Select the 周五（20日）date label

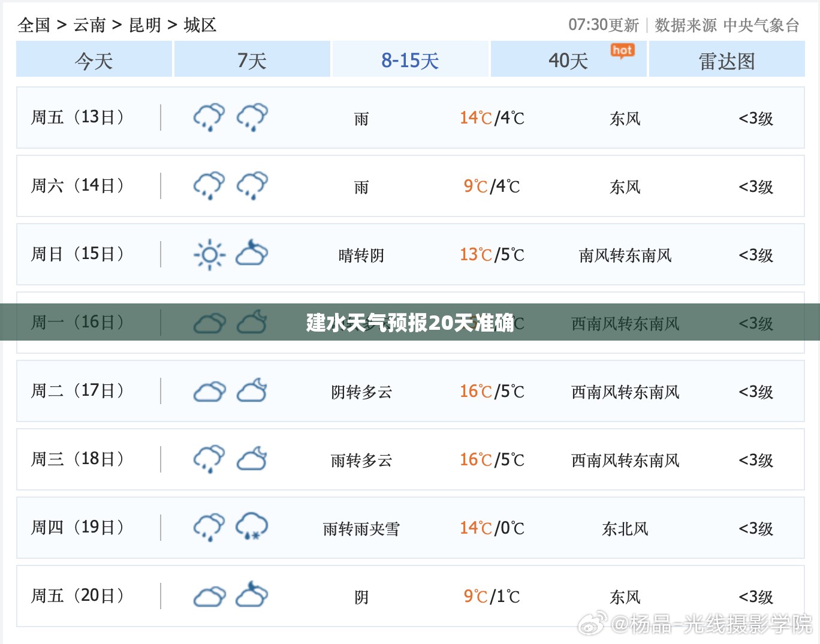coord(77,596)
